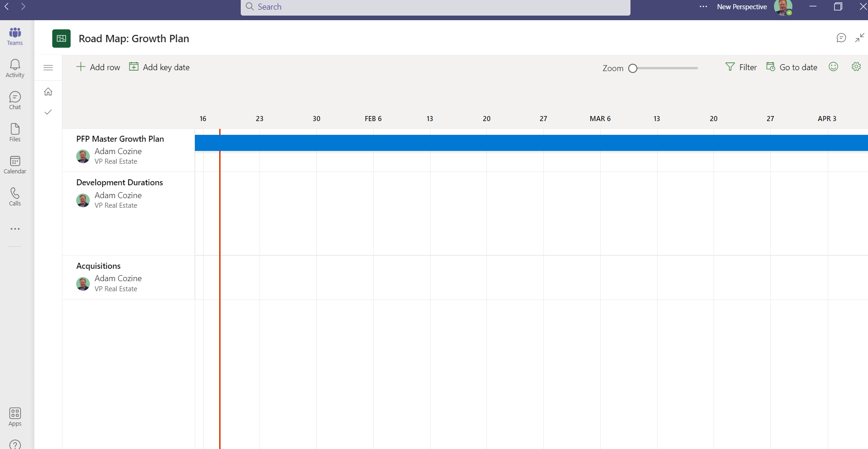Screen dimensions: 868x449
Task: Add a key date
Action: pyautogui.click(x=159, y=67)
